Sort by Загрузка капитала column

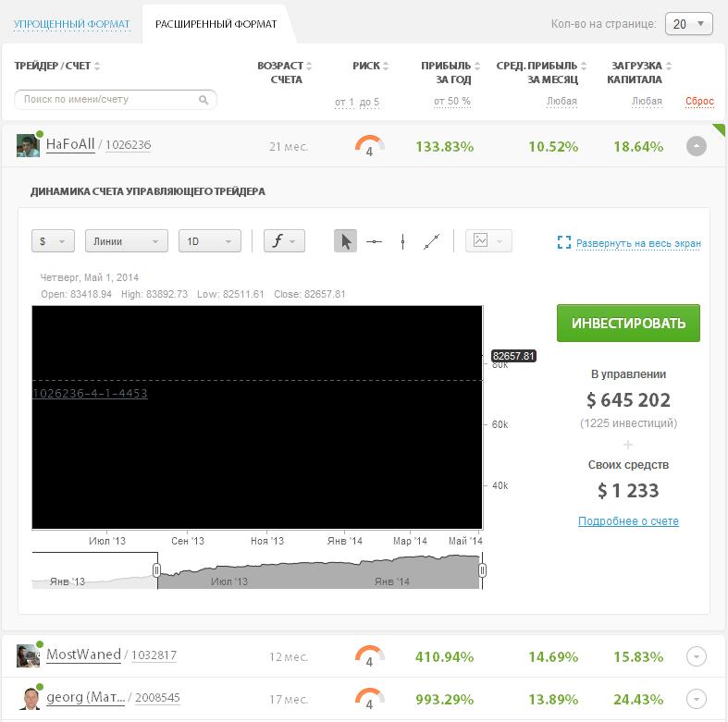(639, 72)
